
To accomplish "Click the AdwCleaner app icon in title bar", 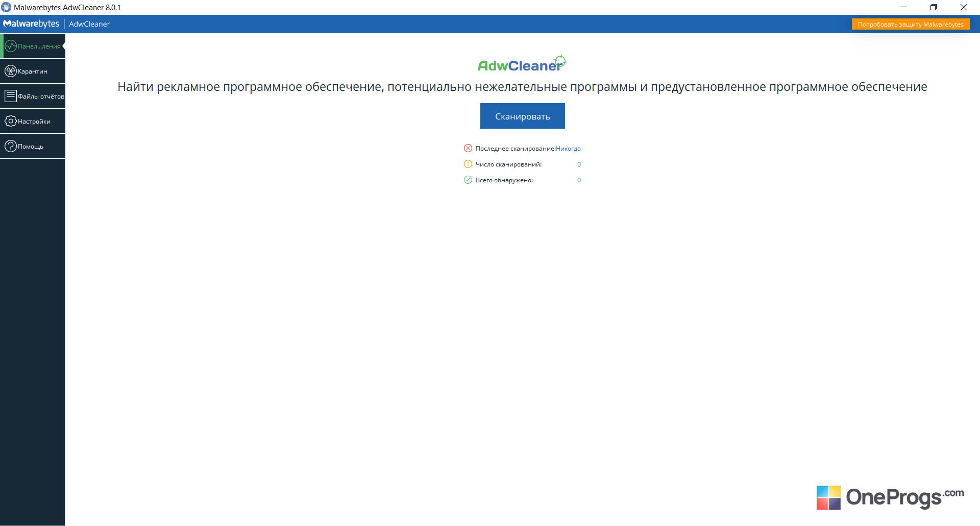I will 6,7.
